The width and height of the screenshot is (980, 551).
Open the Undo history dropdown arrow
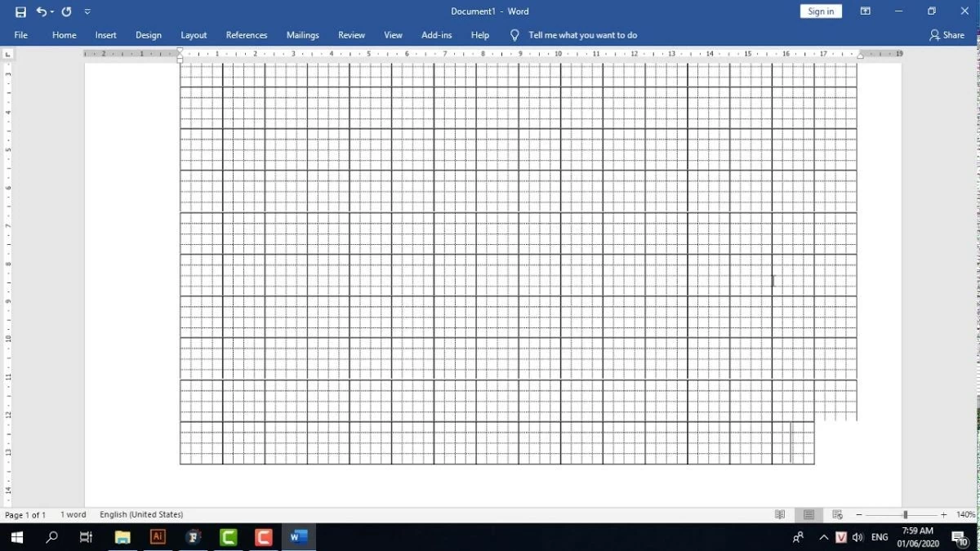tap(52, 11)
